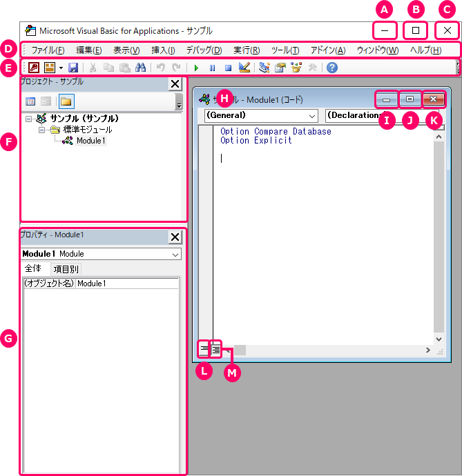
Task: Open Help via blue question mark icon
Action: [332, 68]
